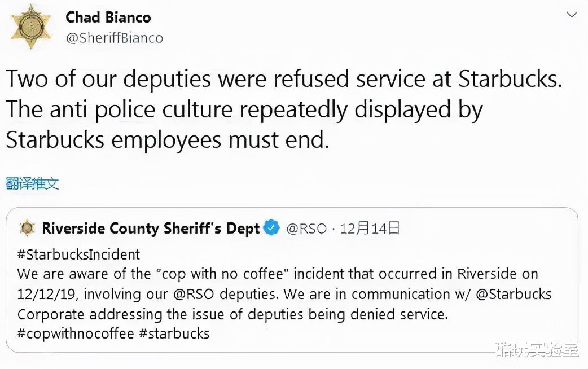Click 'Starbucks employees must end' tweet line
The image size is (588, 369).
pos(167,139)
